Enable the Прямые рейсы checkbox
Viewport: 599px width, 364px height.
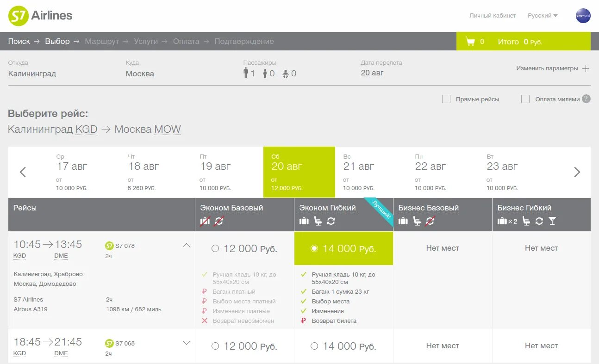pyautogui.click(x=446, y=99)
